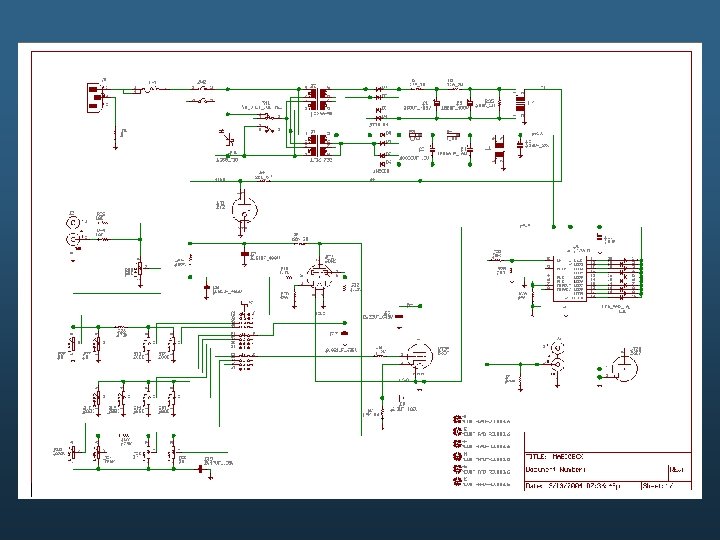The height and width of the screenshot is (540, 720).
Task: Click the Date entry in the title block
Action: (573, 486)
